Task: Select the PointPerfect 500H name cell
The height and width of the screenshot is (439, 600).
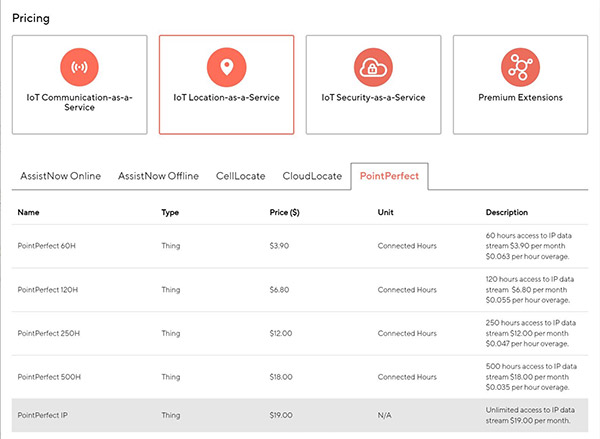Action: 49,377
